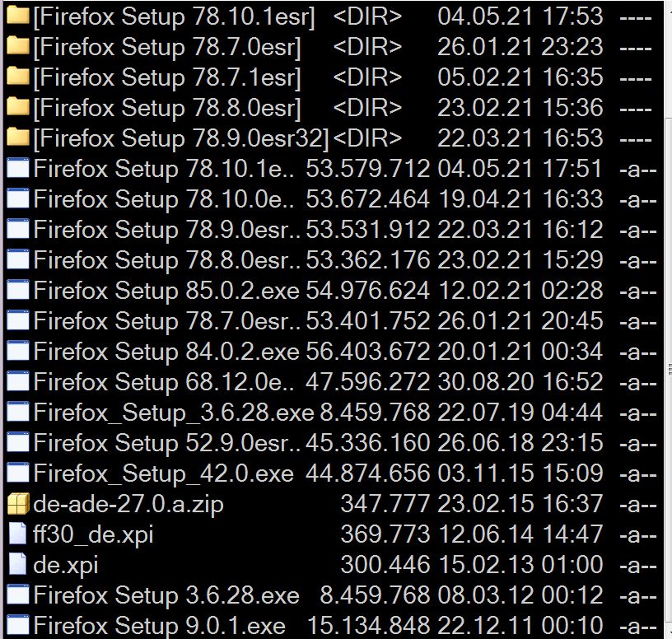This screenshot has width=672, height=639.
Task: Click the file size 44.874.656
Action: (x=368, y=473)
